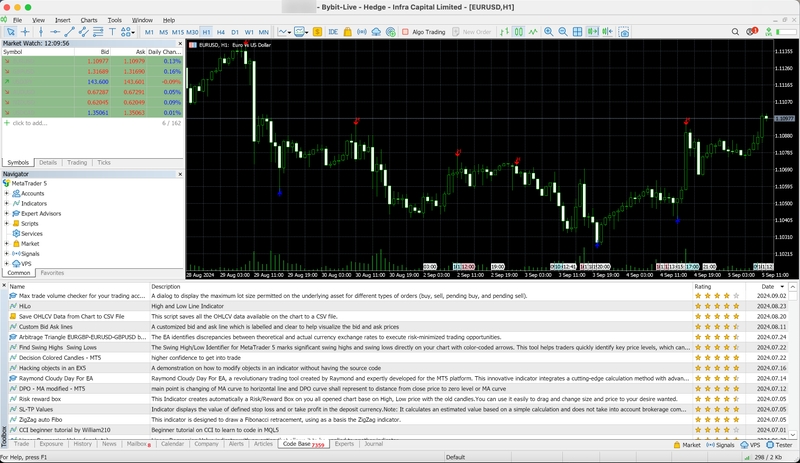
Task: Open the shapes objects dropdown
Action: (x=128, y=32)
